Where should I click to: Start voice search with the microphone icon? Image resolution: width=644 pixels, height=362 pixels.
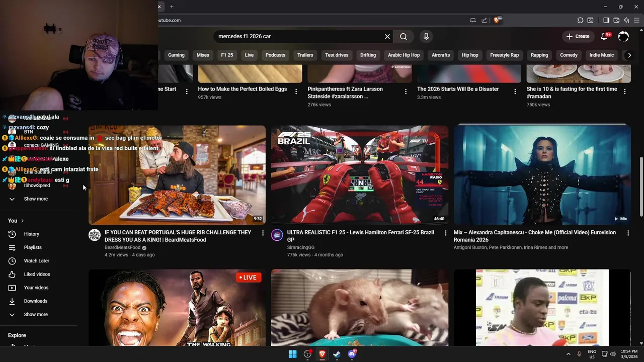click(x=426, y=36)
